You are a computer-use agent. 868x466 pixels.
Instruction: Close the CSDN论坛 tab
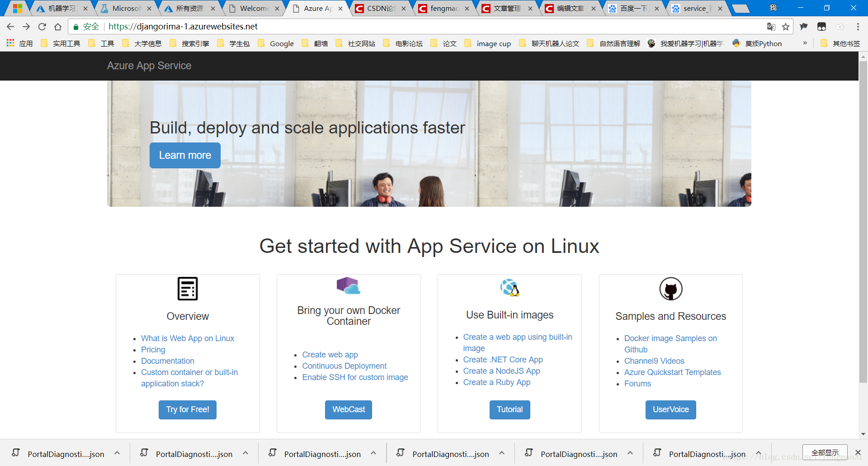[x=404, y=9]
